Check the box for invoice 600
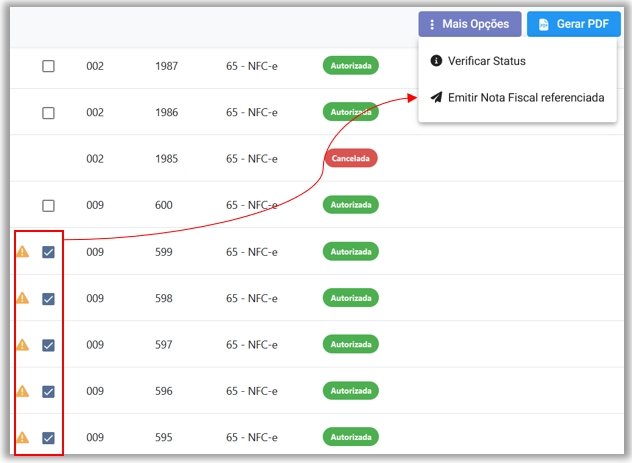This screenshot has height=463, width=632. coord(48,206)
